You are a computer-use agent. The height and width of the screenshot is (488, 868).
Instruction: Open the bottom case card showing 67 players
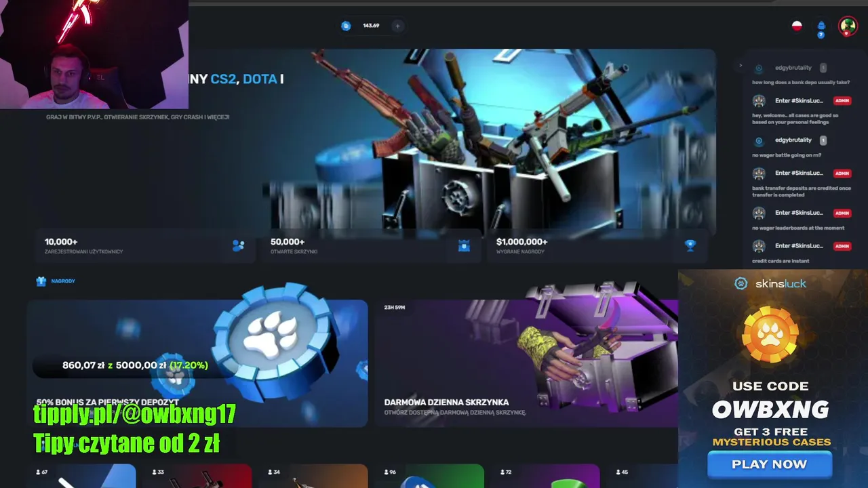(x=81, y=476)
